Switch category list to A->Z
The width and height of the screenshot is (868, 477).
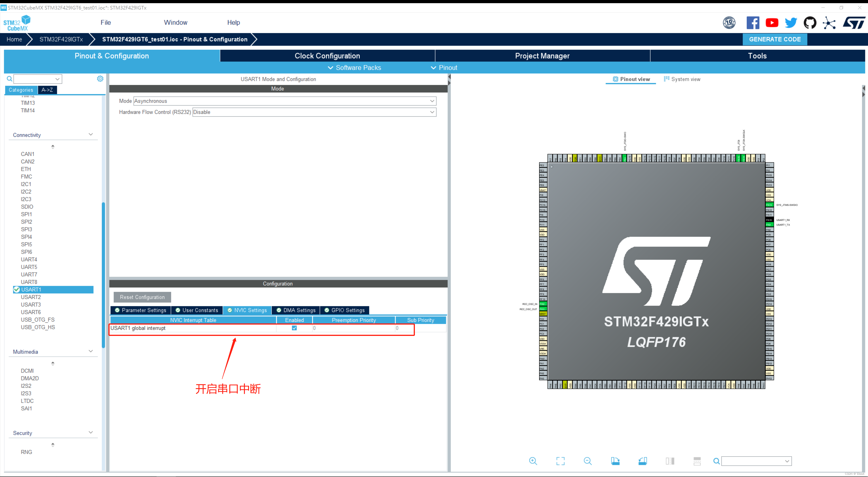click(x=47, y=90)
